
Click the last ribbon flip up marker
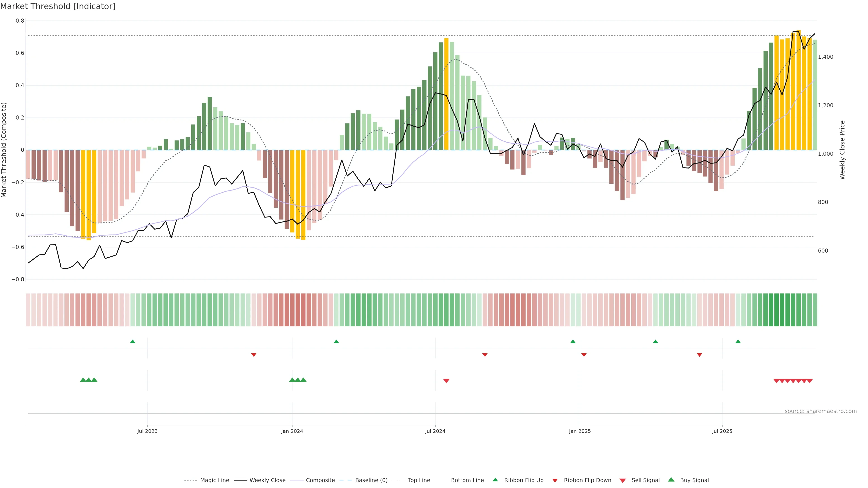point(738,342)
